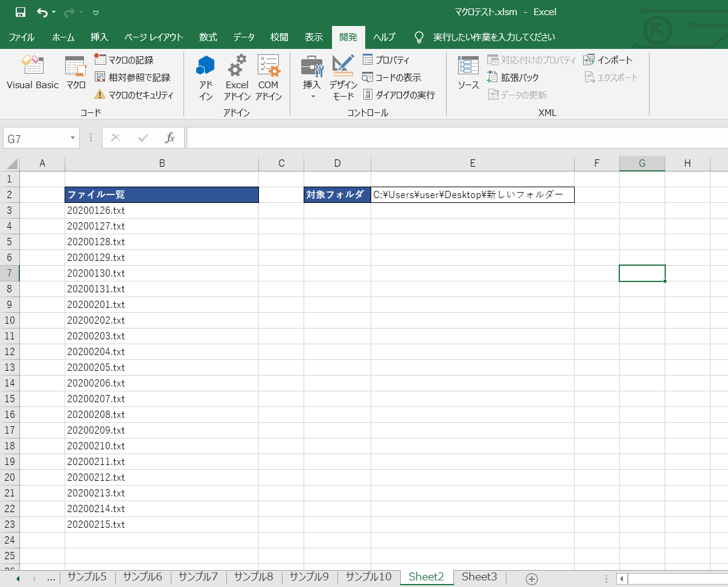Screen dimensions: 728x587
Task: Open the マクロ (Macros) dialog
Action: coord(75,72)
